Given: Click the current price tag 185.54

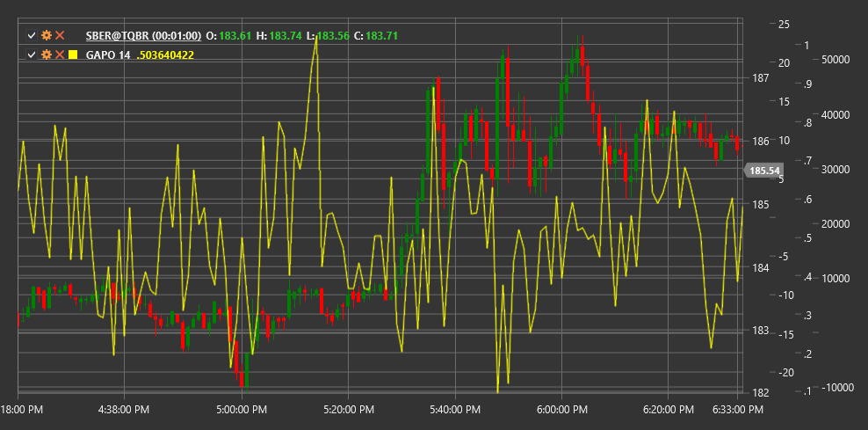Looking at the screenshot, I should 763,171.
